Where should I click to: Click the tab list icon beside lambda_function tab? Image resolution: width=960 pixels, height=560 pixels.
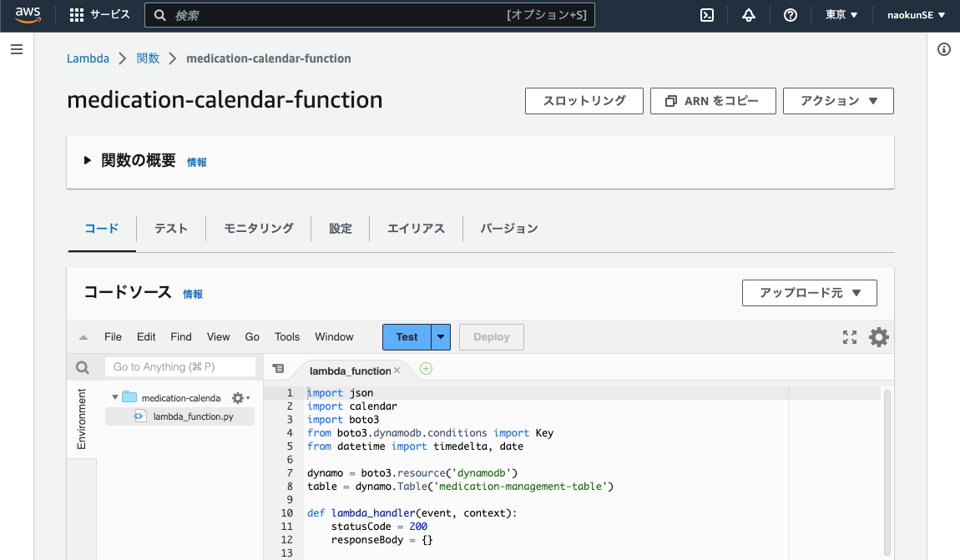point(278,368)
